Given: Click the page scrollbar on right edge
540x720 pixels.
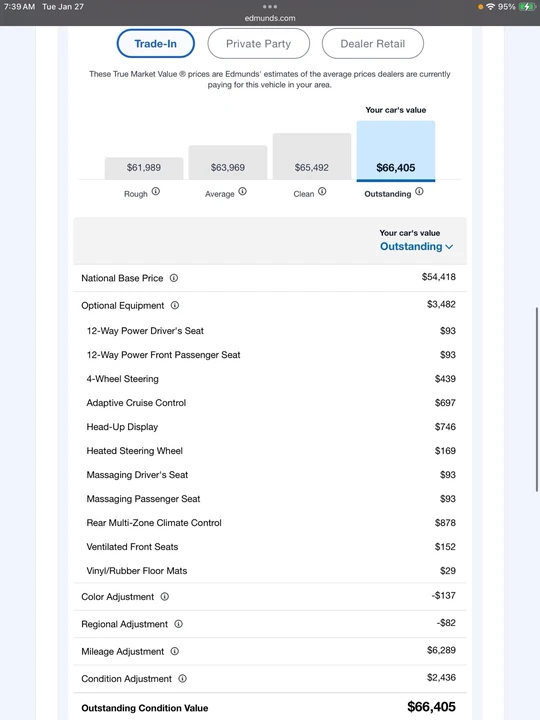Looking at the screenshot, I should pyautogui.click(x=537, y=399).
